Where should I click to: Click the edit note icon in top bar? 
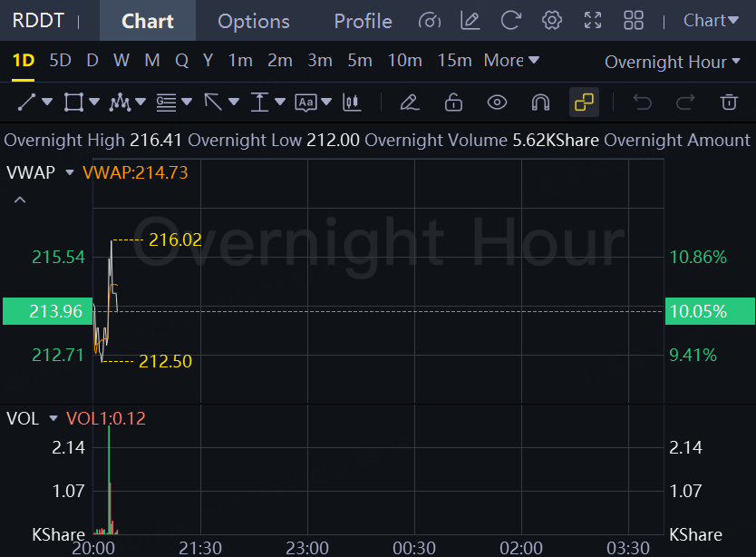(x=470, y=21)
